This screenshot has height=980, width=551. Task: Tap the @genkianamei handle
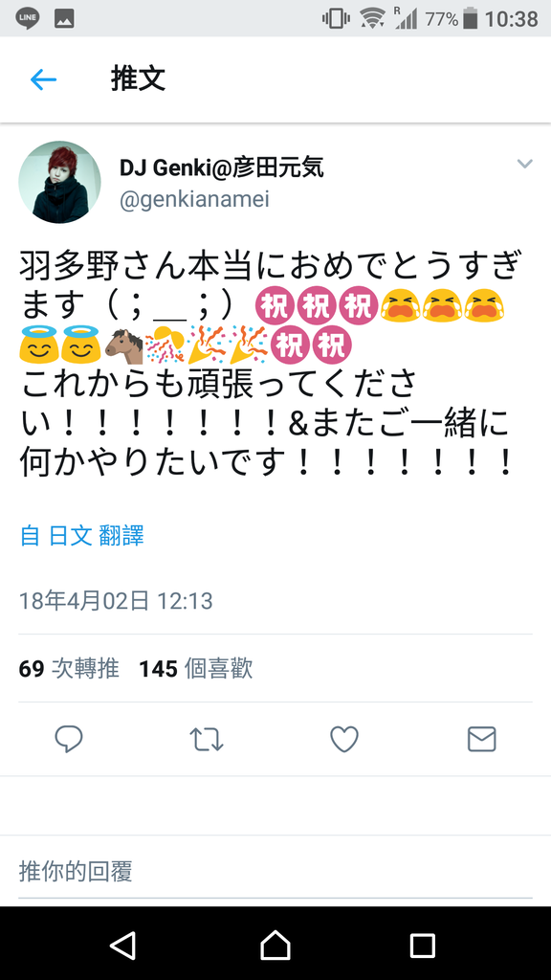pos(194,200)
